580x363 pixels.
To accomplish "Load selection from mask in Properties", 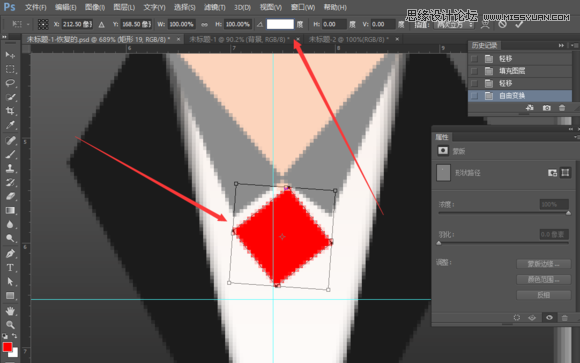I will tap(517, 317).
